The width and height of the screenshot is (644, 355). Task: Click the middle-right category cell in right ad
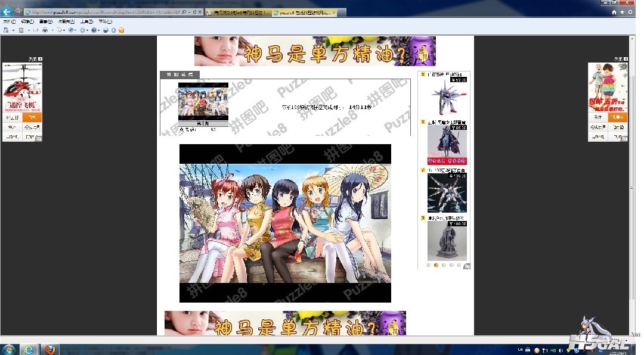[x=618, y=127]
